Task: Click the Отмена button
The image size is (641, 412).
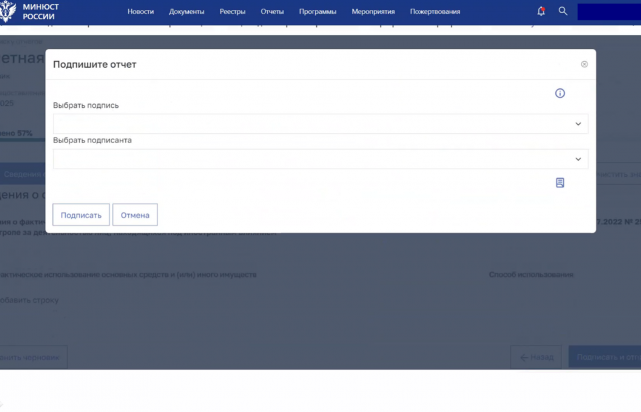Action: 135,215
